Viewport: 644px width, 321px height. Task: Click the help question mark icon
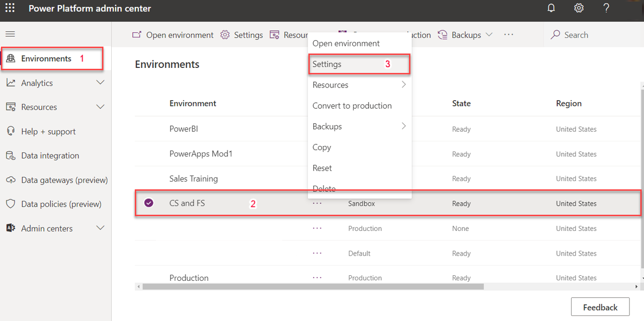click(x=606, y=9)
